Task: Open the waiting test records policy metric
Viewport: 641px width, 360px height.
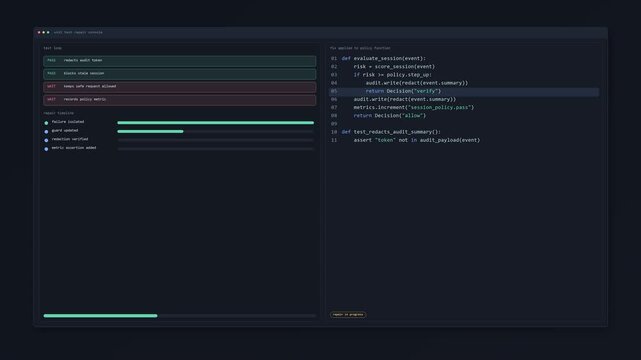Action: click(x=179, y=100)
